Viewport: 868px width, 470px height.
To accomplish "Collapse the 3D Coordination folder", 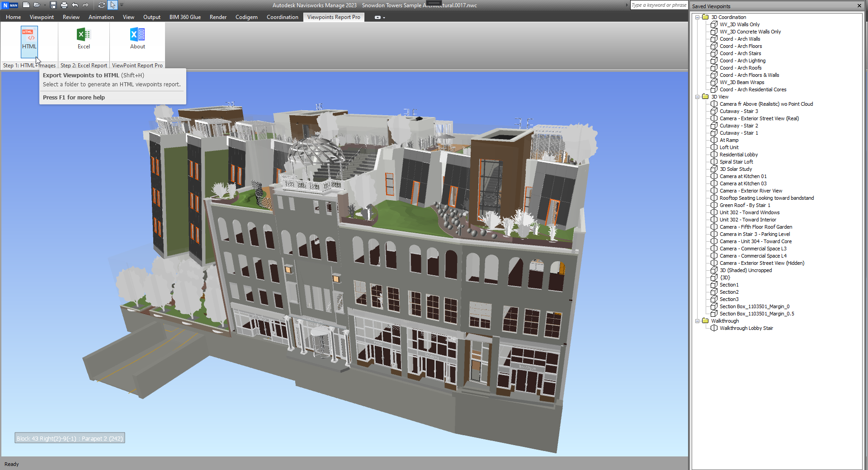I will coord(698,17).
